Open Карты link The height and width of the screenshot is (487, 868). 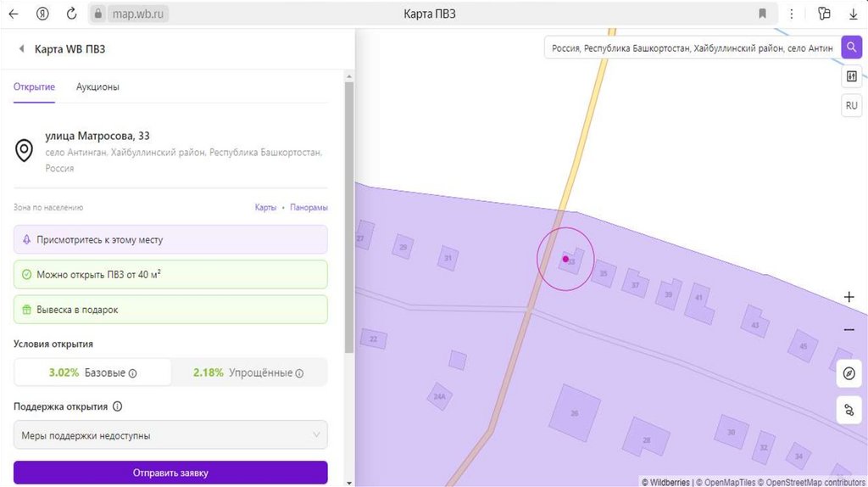tap(265, 207)
